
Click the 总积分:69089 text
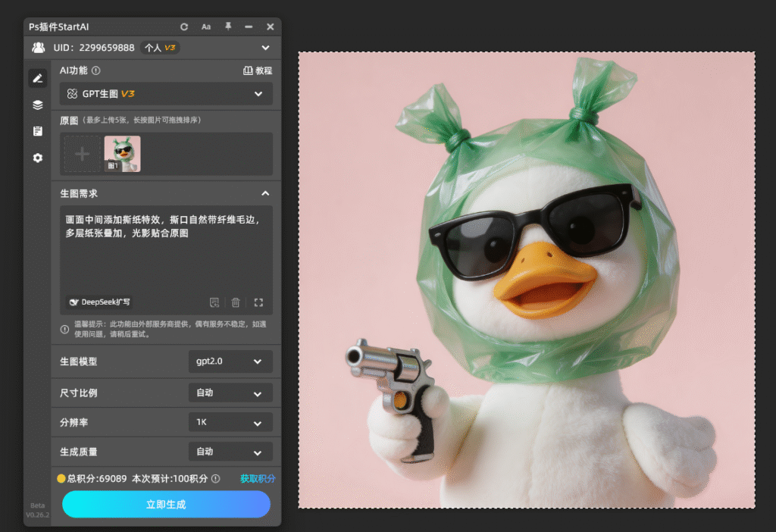tap(97, 478)
